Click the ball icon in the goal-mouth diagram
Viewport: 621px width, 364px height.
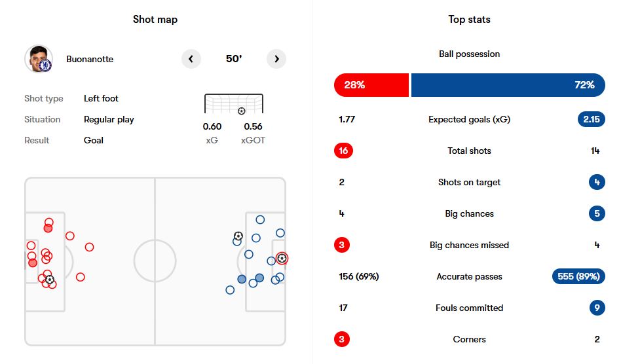(x=241, y=111)
